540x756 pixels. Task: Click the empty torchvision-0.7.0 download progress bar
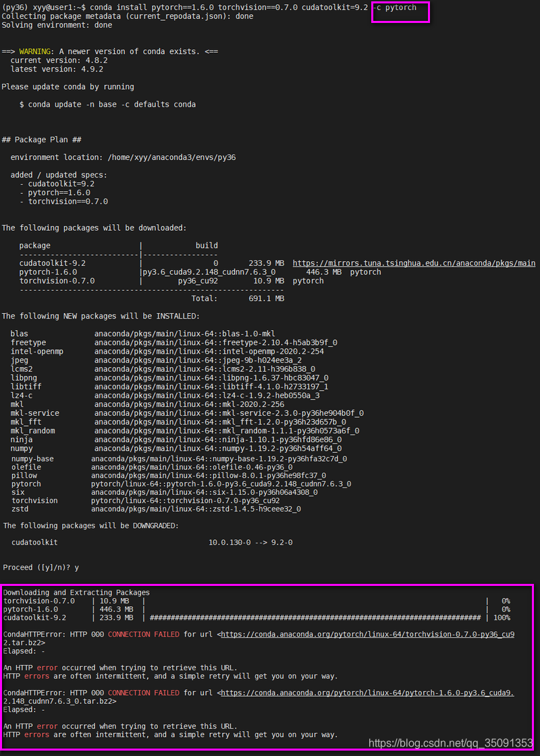pos(316,601)
